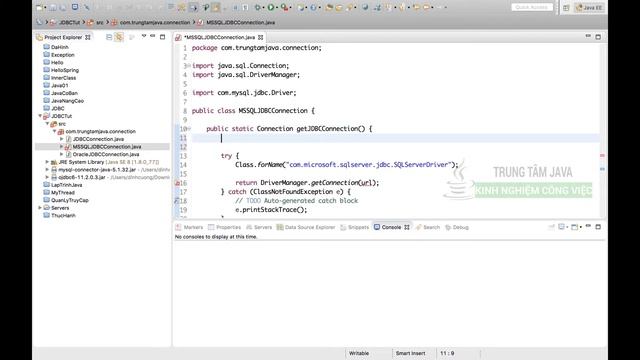Minimize the Project Explorer panel
This screenshot has width=640, height=360.
(x=153, y=36)
